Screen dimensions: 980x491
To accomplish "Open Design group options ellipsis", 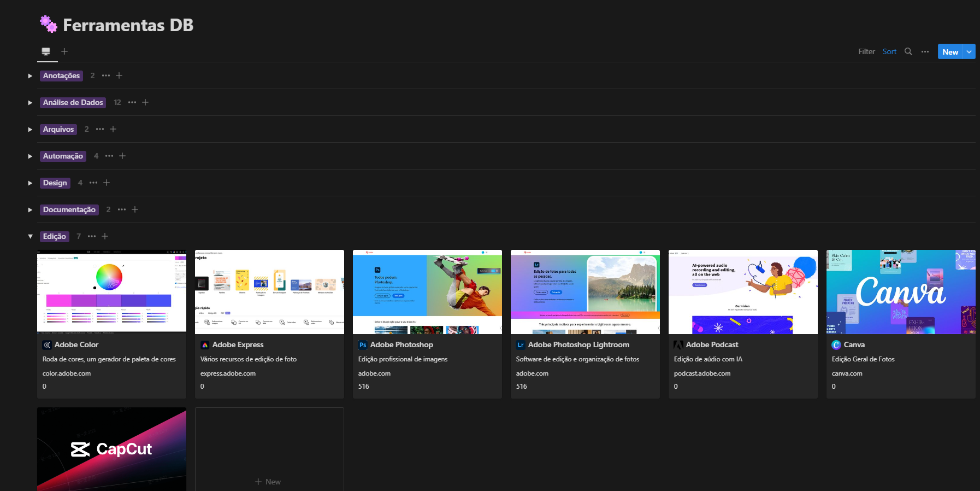I will (93, 183).
